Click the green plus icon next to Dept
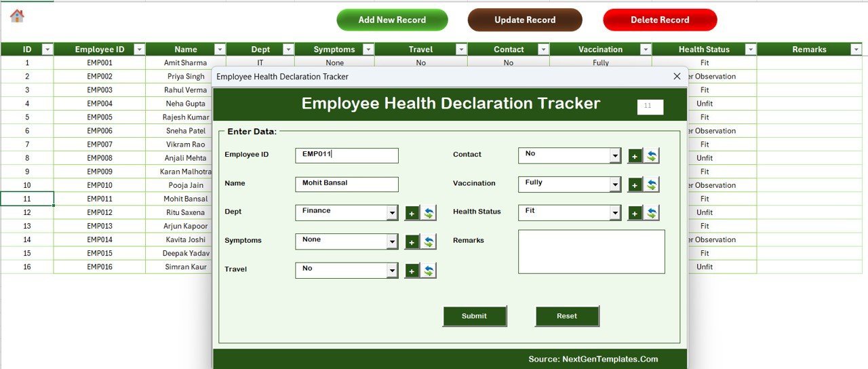 pyautogui.click(x=412, y=214)
